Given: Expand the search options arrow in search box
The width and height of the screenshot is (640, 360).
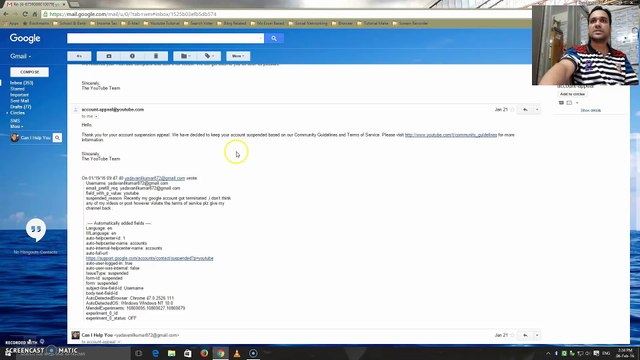Looking at the screenshot, I should [261, 38].
